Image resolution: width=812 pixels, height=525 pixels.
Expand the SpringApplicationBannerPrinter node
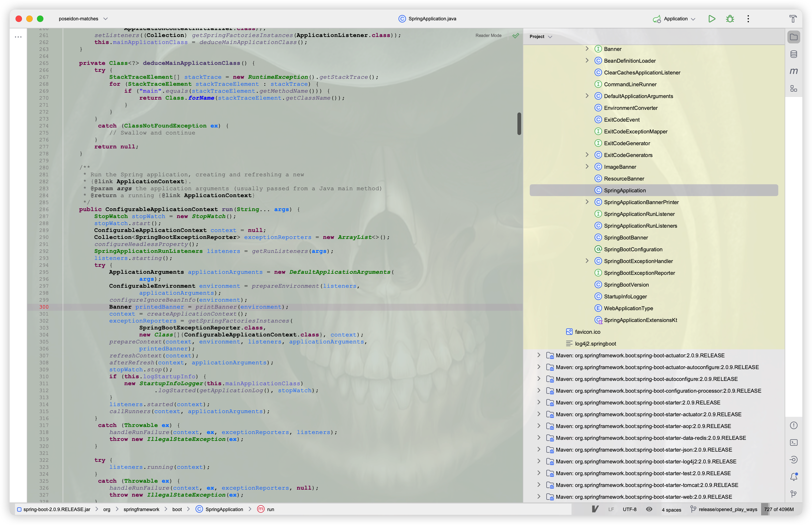587,202
